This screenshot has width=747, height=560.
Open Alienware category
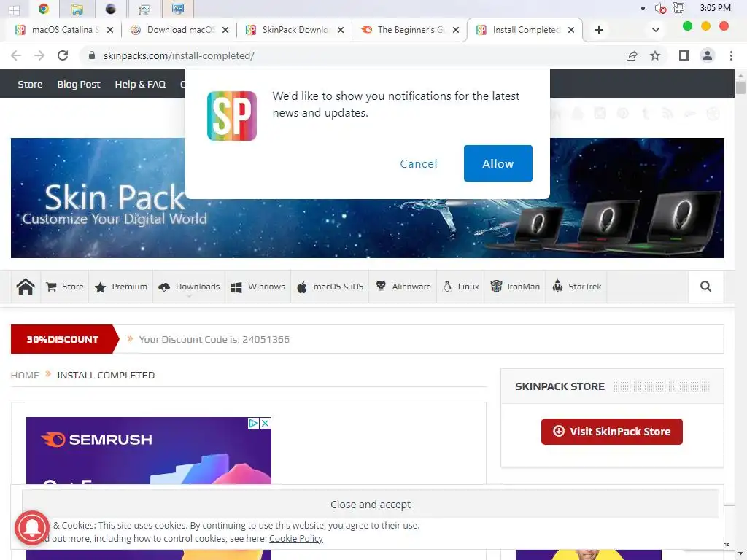click(403, 287)
